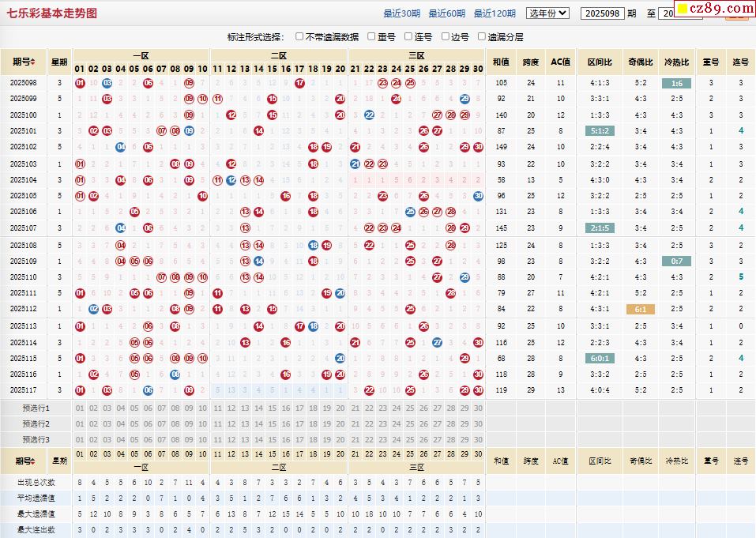Click red ball 20 in row 2025099
This screenshot has width=756, height=538.
coord(340,99)
